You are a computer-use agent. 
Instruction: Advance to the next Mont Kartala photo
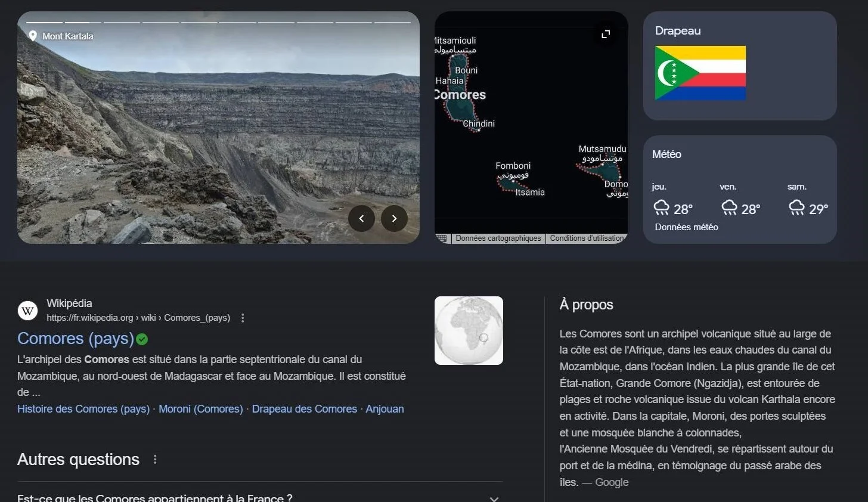tap(394, 218)
